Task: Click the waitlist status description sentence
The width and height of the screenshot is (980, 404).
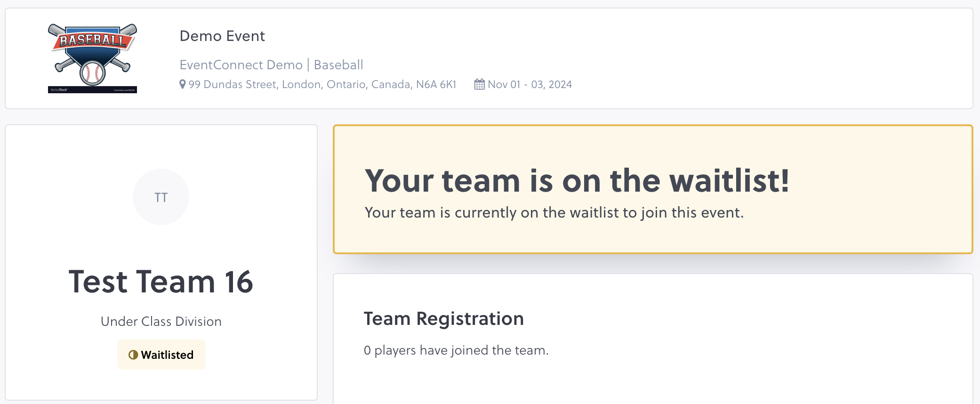Action: coord(554,213)
